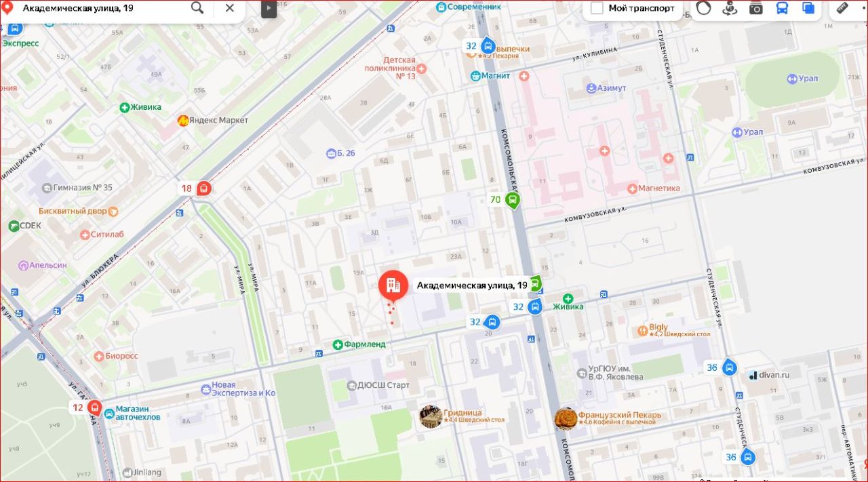Open the Биоросс marker
868x482 pixels.
(98, 356)
